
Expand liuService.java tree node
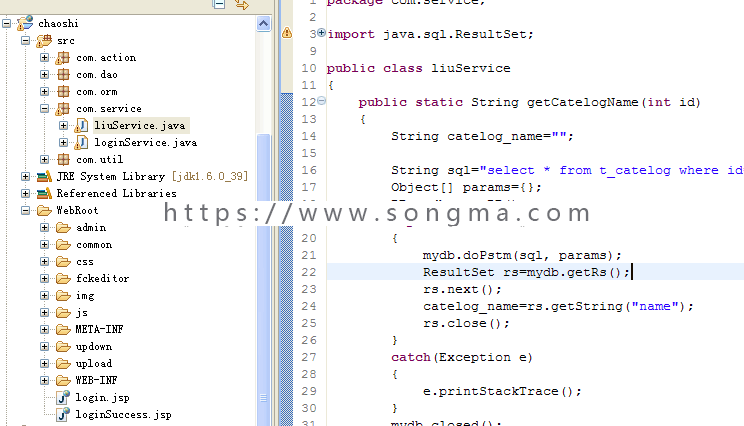point(64,125)
